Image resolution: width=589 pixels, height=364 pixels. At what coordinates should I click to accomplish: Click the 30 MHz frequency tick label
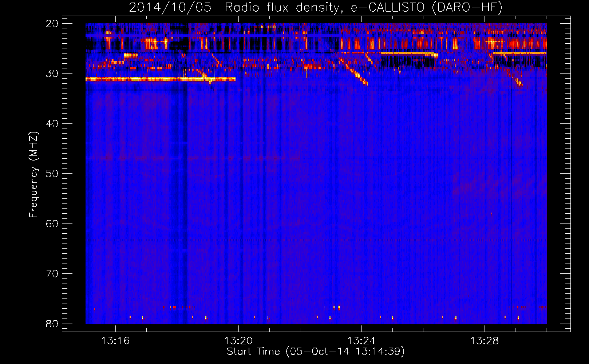(x=52, y=74)
